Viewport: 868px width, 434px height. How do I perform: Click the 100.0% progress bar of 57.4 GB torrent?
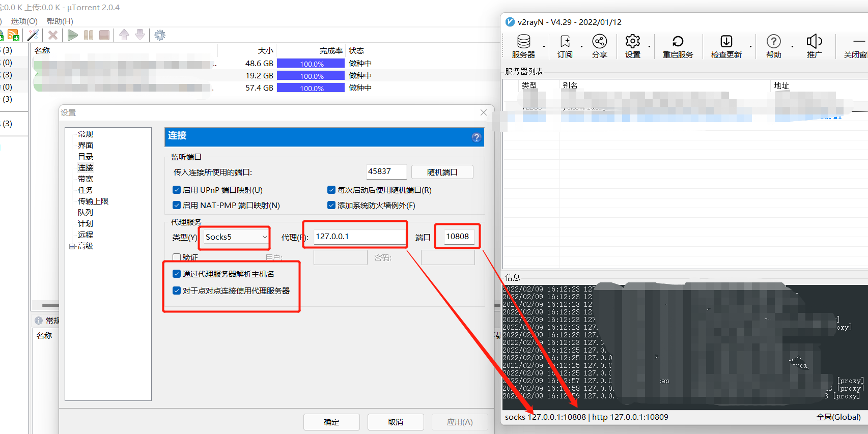[x=311, y=88]
